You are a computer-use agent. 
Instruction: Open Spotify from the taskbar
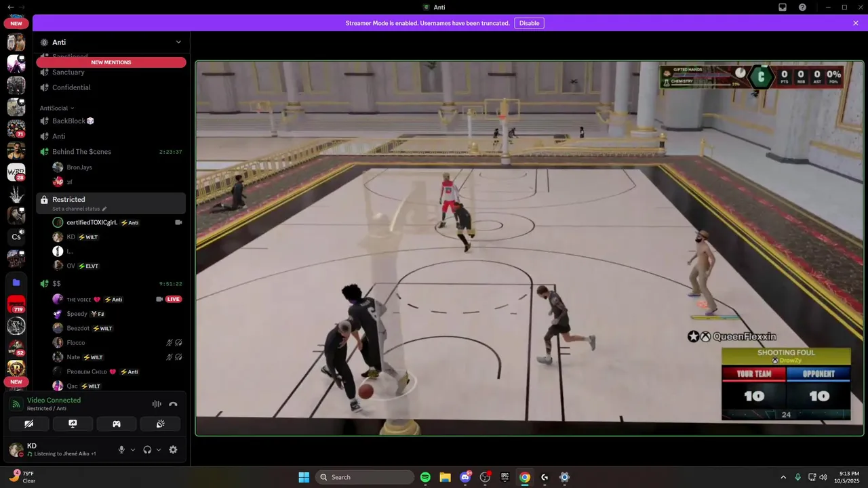(x=425, y=477)
